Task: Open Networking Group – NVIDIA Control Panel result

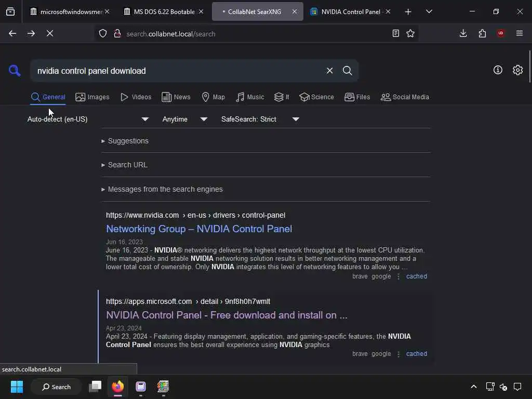Action: tap(199, 229)
